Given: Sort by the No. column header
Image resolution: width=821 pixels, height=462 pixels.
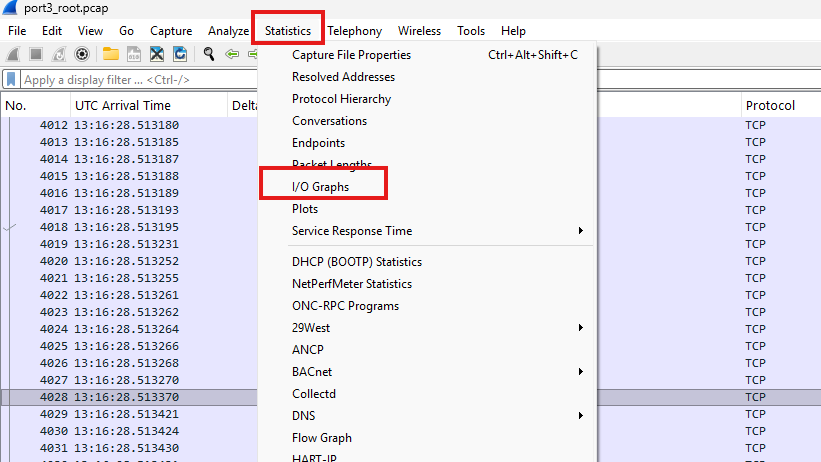Looking at the screenshot, I should (36, 105).
